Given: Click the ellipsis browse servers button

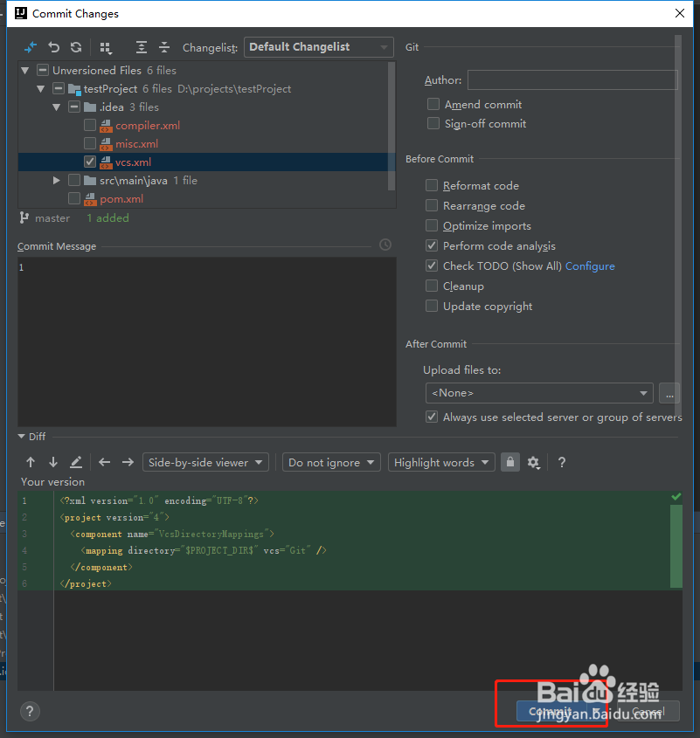Looking at the screenshot, I should click(669, 393).
